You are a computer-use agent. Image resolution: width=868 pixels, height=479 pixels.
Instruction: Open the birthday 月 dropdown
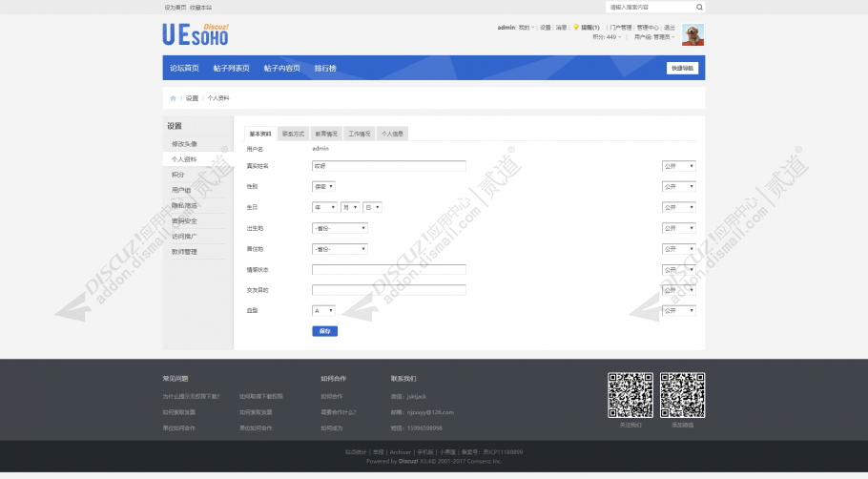click(x=350, y=207)
